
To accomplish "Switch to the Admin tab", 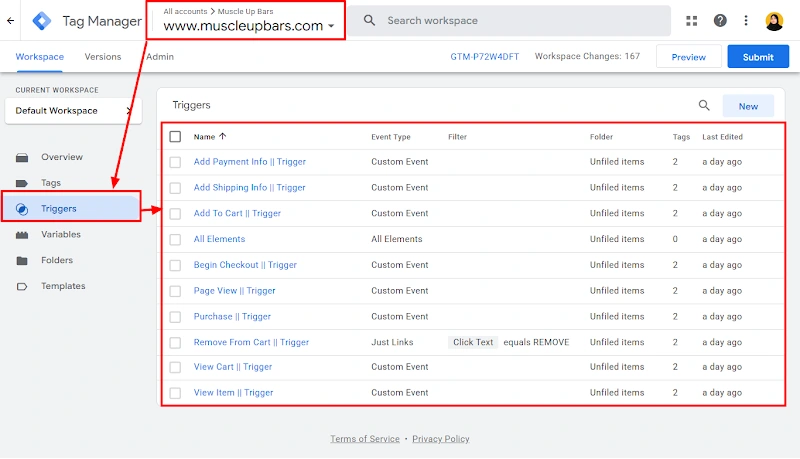I will (x=160, y=57).
